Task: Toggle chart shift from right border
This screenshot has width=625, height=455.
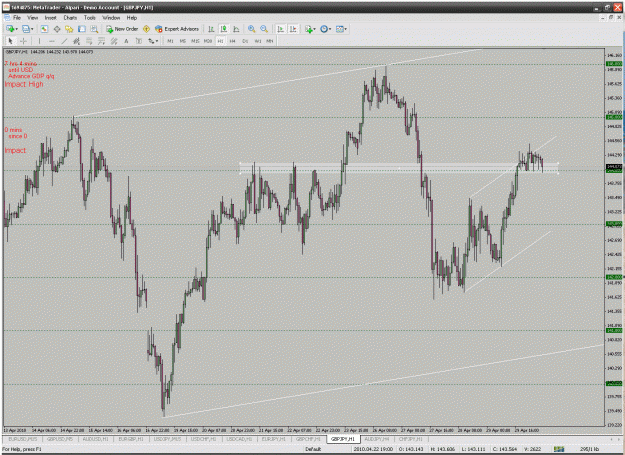Action: pos(293,29)
